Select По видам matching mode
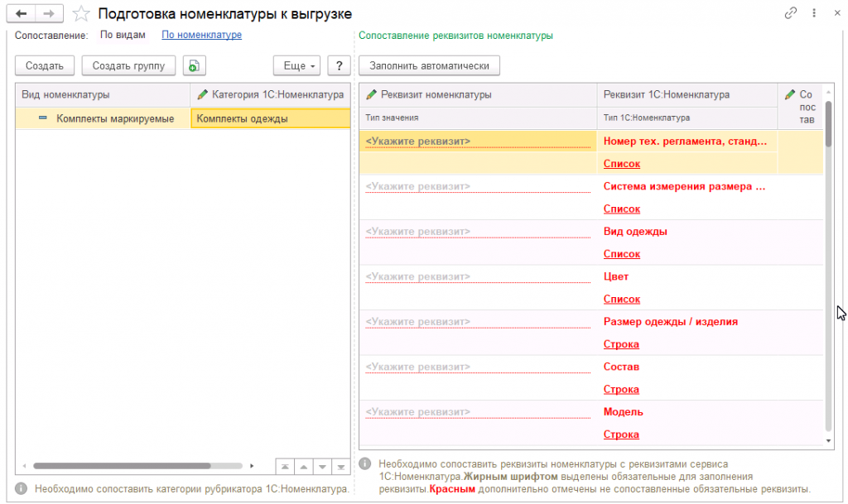 point(123,35)
